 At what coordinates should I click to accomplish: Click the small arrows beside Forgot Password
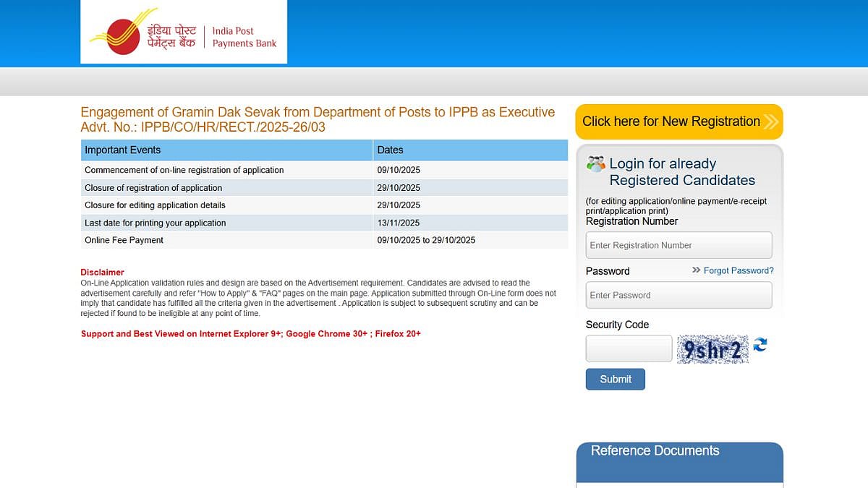[696, 270]
